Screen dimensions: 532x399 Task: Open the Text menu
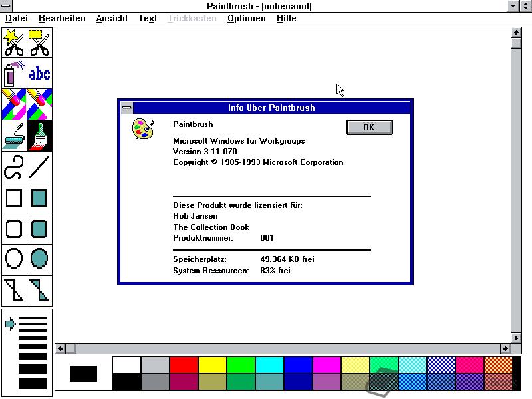pos(148,19)
